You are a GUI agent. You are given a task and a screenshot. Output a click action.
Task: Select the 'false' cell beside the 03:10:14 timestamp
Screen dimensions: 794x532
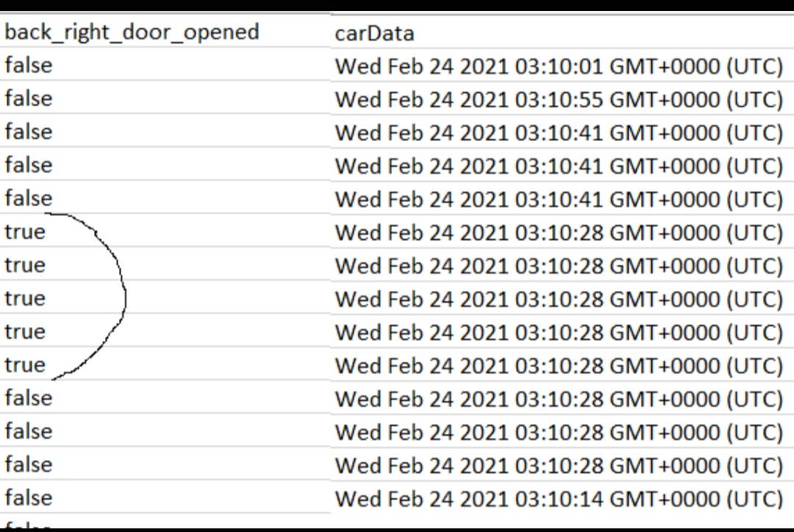(29, 498)
